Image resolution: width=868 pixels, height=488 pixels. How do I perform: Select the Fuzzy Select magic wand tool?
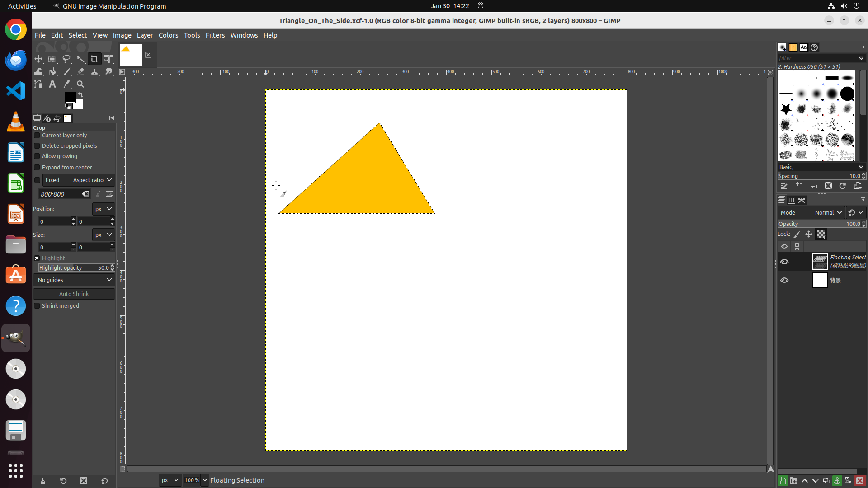(80, 59)
